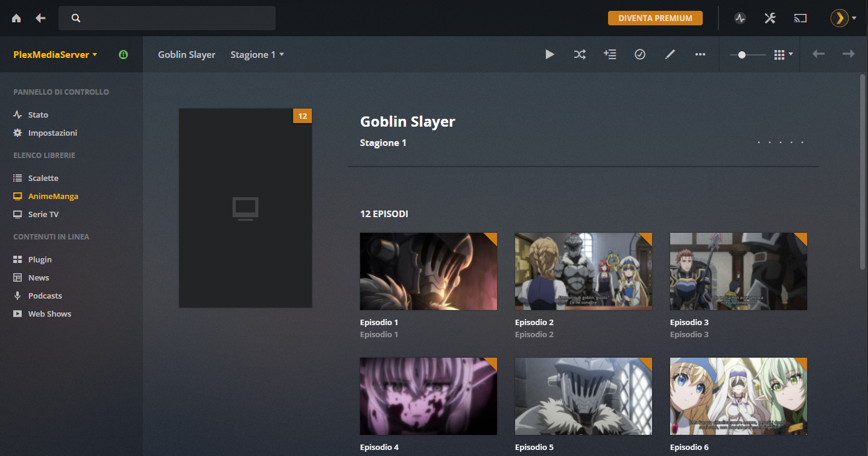
Task: Click the Episodio 2 title link
Action: [534, 322]
